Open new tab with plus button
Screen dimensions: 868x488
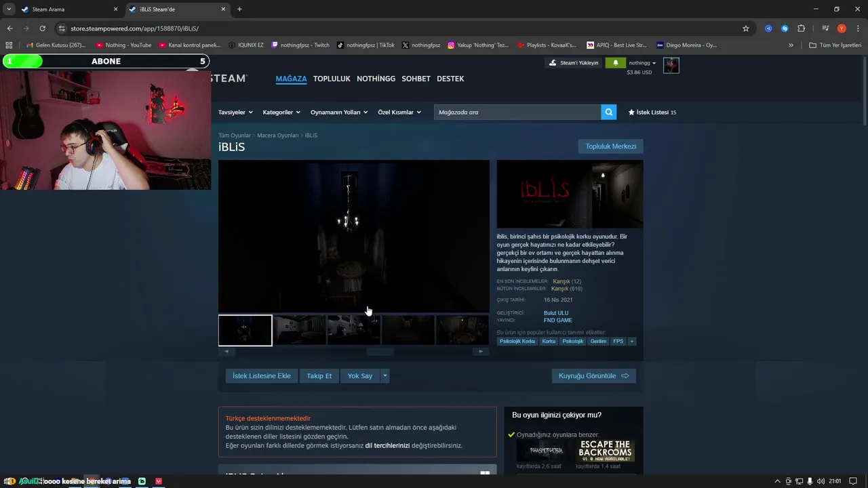point(239,9)
